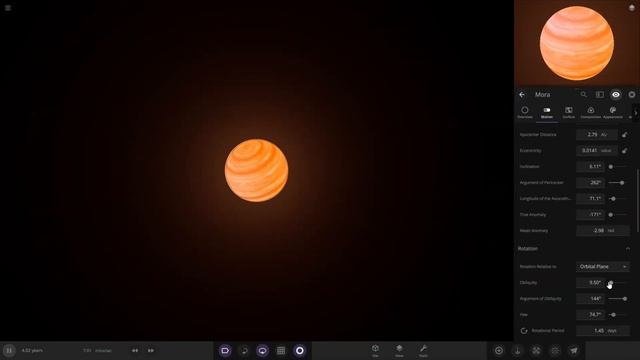This screenshot has height=360, width=640.
Task: Edit the Argument of Pericenter 262° field
Action: tap(590, 182)
